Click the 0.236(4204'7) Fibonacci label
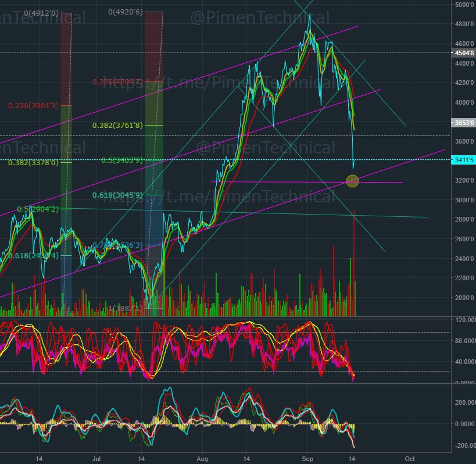 (117, 81)
